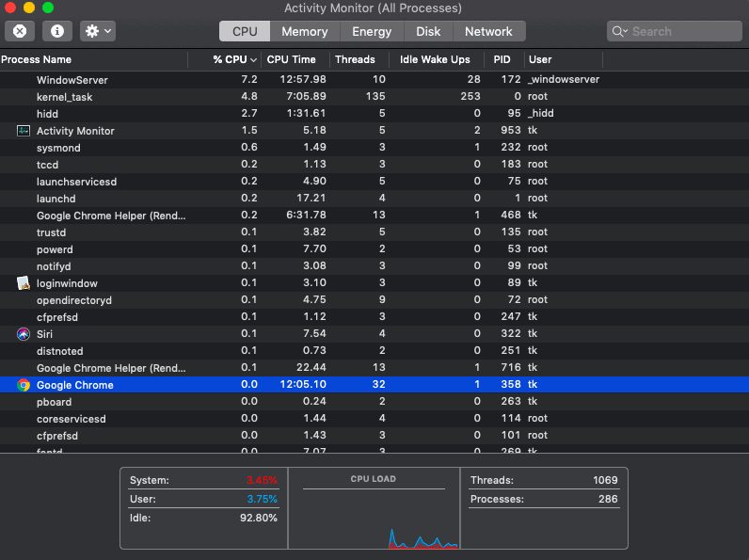
Task: Select the opendirectoryd process row
Action: 374,300
